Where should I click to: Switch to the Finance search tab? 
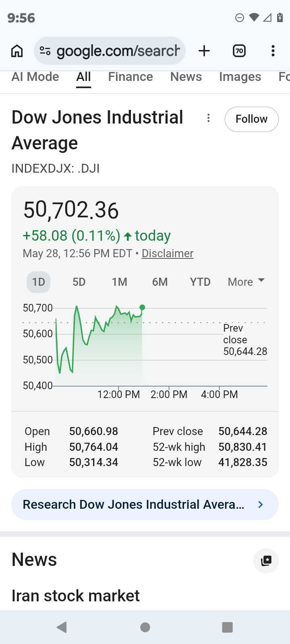click(130, 77)
